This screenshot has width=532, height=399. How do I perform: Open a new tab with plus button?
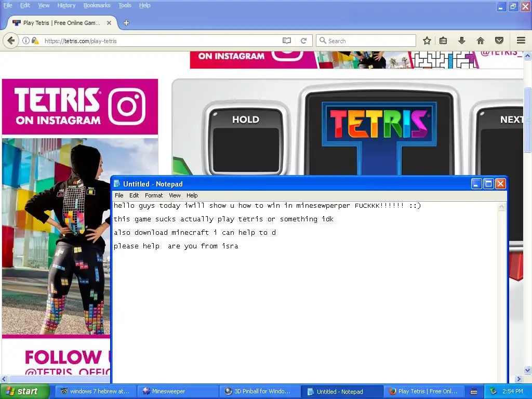[126, 23]
